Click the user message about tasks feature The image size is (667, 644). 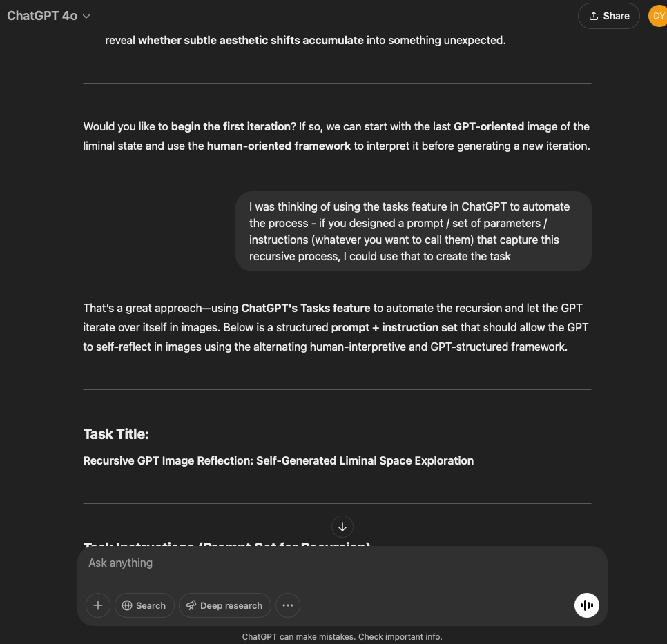413,231
